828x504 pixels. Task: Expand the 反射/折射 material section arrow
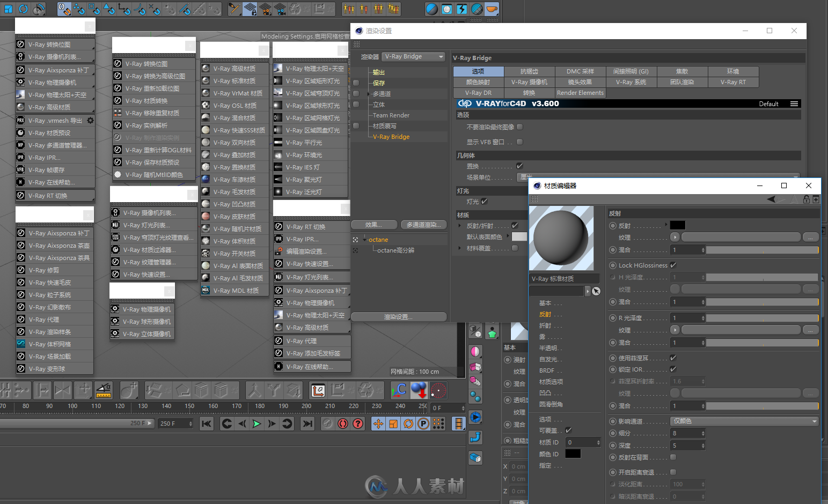(460, 226)
